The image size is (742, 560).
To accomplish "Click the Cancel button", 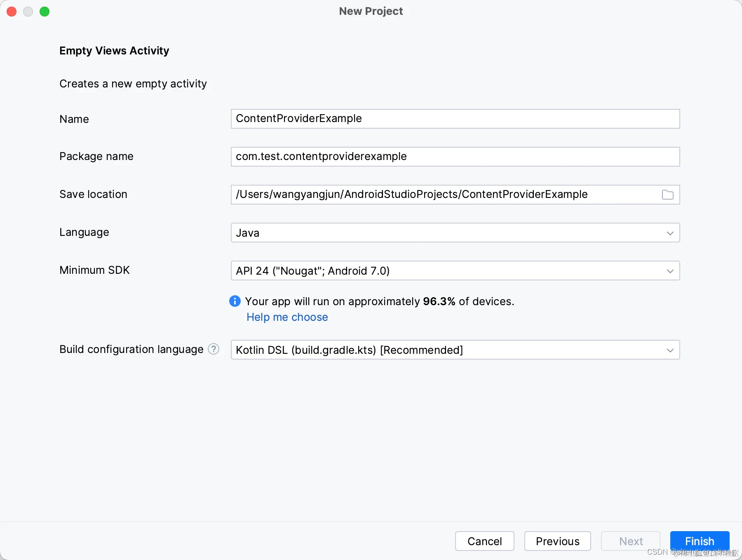I will (x=484, y=541).
